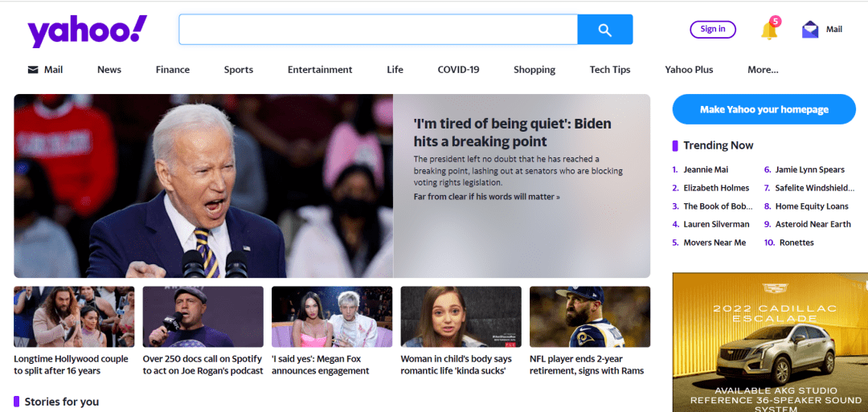Select the Asteroid Near Earth trending link
Screen dimensions: 868x412
(813, 225)
